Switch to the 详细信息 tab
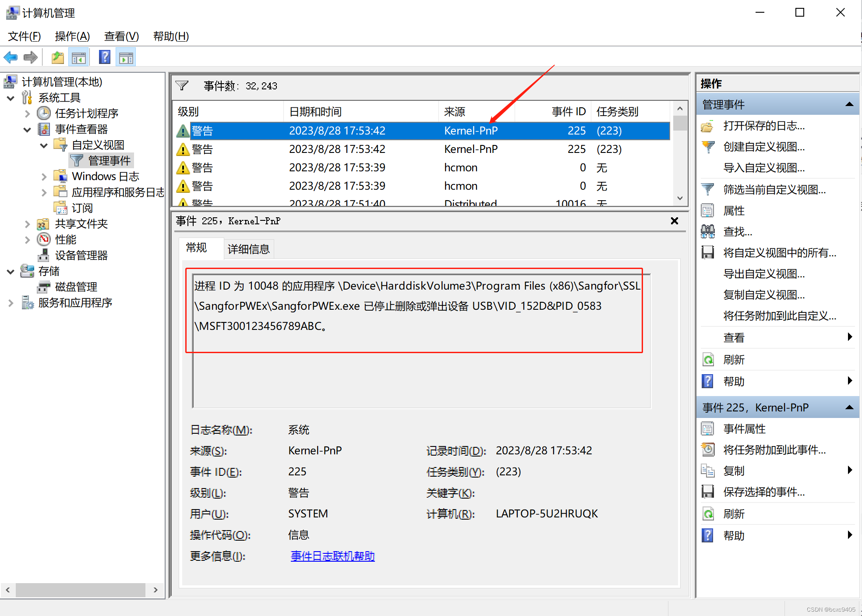Screen dimensions: 862x616 coord(248,249)
